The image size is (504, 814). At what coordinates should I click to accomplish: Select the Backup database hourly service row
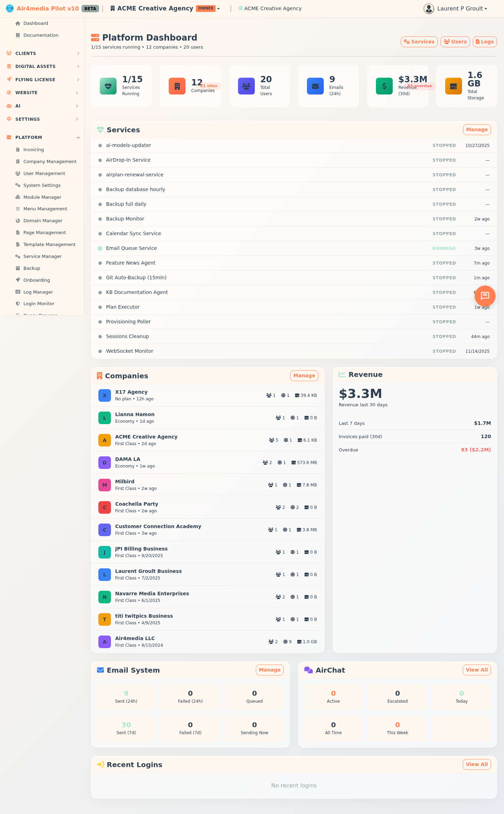294,190
